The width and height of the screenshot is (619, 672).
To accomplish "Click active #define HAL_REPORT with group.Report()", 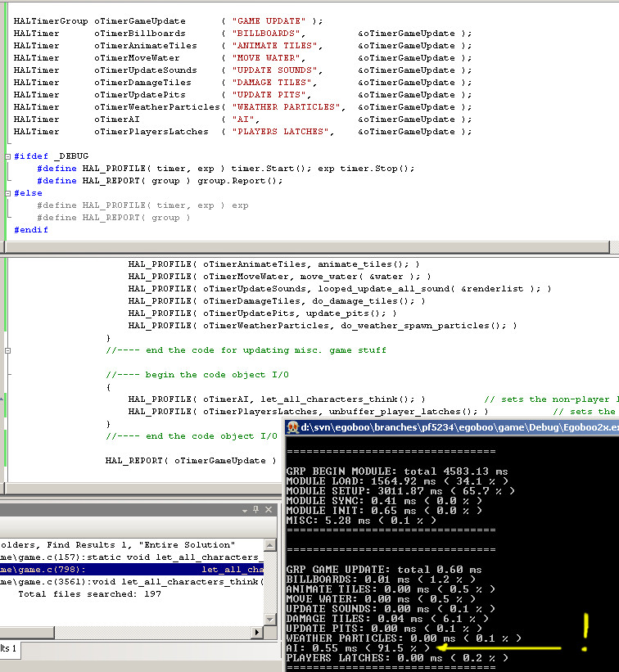I will point(160,181).
